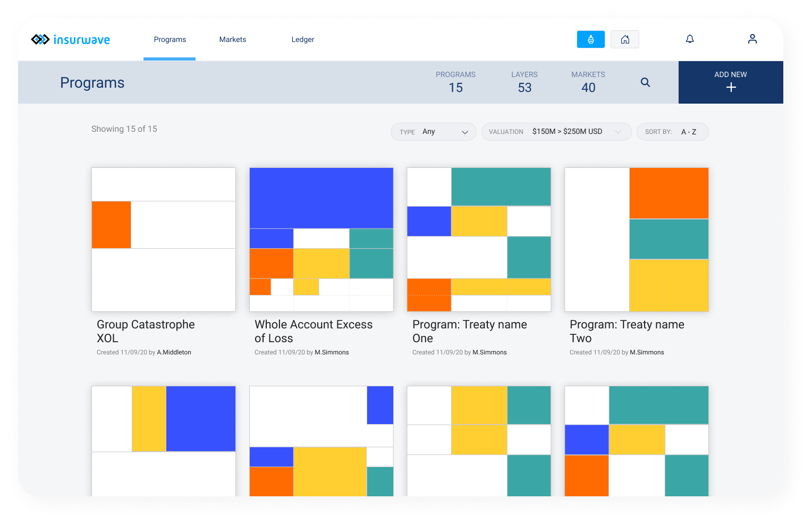Click the Group Catastrophe XOL title
812x525 pixels.
(x=146, y=332)
